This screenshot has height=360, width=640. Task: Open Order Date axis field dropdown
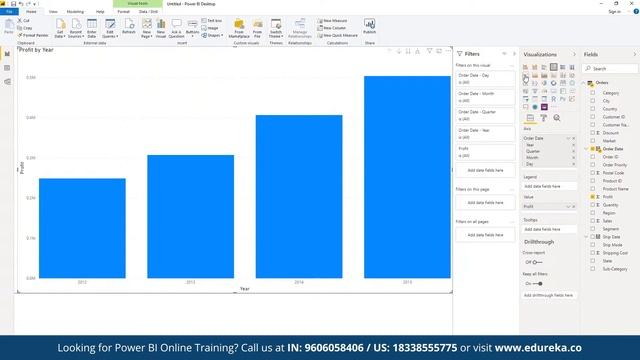pos(568,138)
